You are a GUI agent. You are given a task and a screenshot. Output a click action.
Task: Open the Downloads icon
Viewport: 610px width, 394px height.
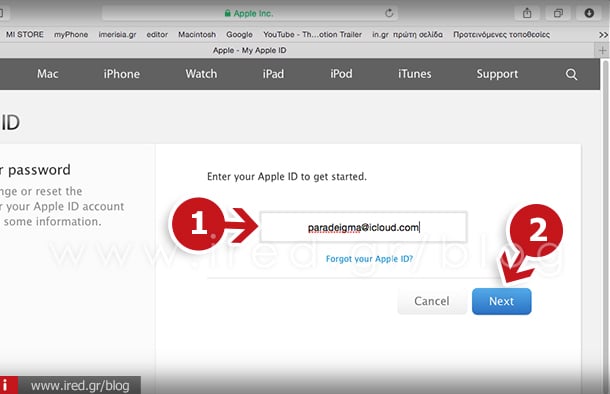point(589,13)
